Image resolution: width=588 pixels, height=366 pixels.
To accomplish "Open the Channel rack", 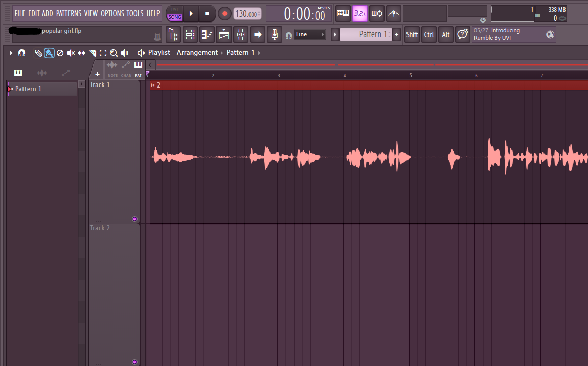I will click(190, 34).
